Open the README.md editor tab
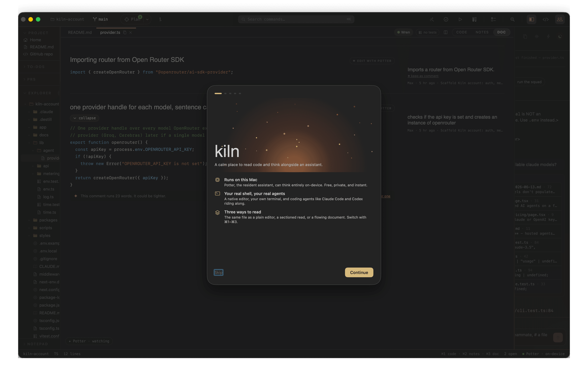The width and height of the screenshot is (588, 382). tap(80, 33)
